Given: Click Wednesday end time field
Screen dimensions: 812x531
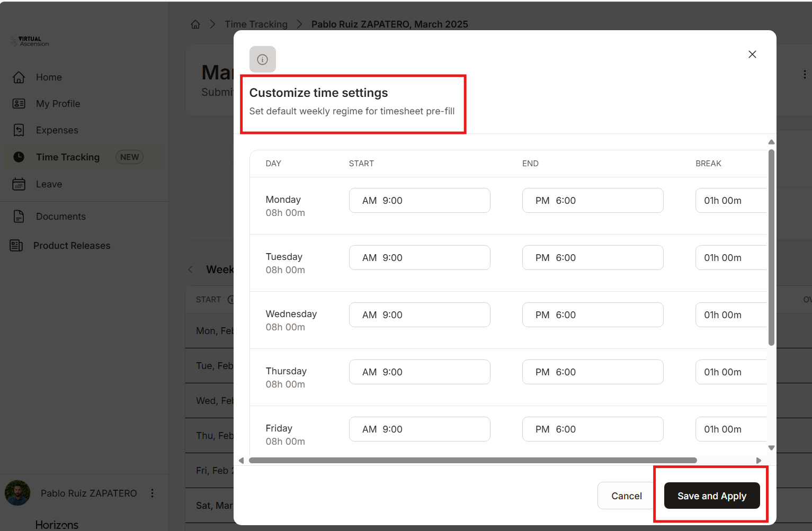Looking at the screenshot, I should click(593, 315).
